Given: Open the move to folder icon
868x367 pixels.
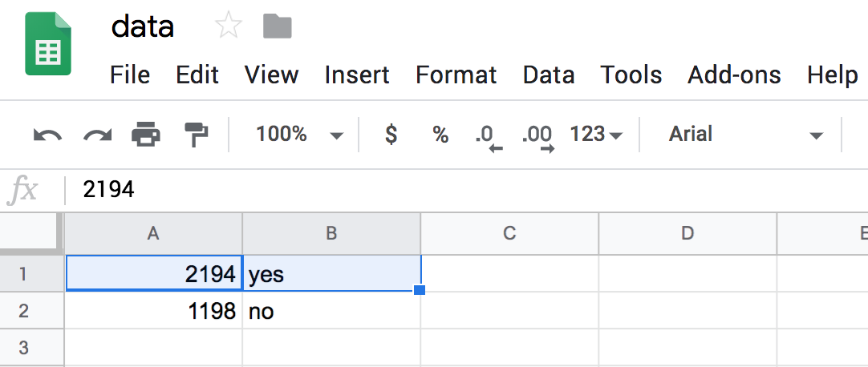Looking at the screenshot, I should 278,27.
